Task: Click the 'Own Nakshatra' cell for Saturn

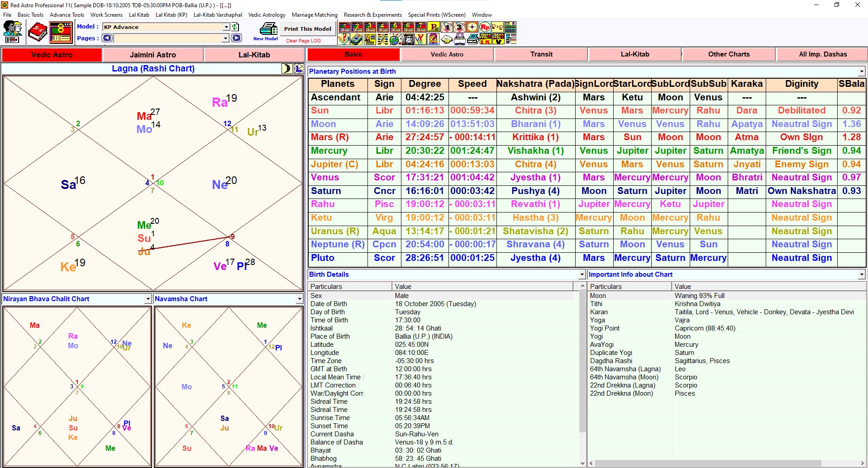Action: (x=801, y=191)
